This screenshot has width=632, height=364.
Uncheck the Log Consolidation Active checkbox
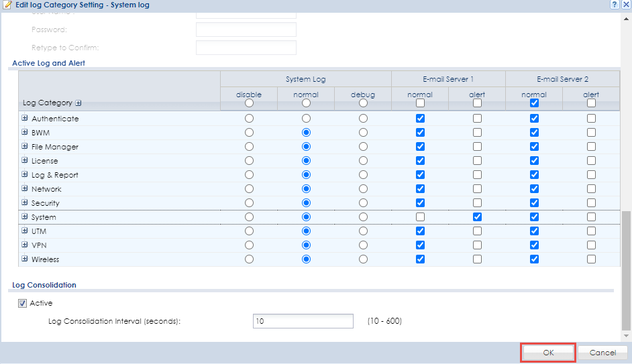[x=23, y=303]
